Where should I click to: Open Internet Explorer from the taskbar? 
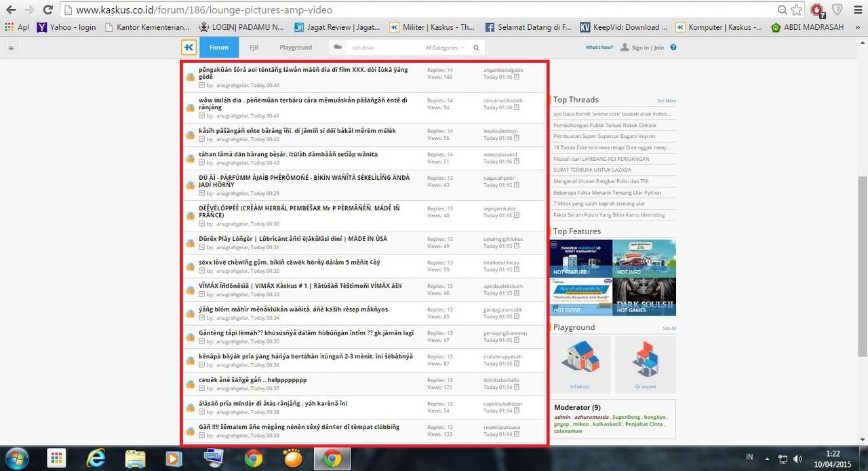coord(97,458)
